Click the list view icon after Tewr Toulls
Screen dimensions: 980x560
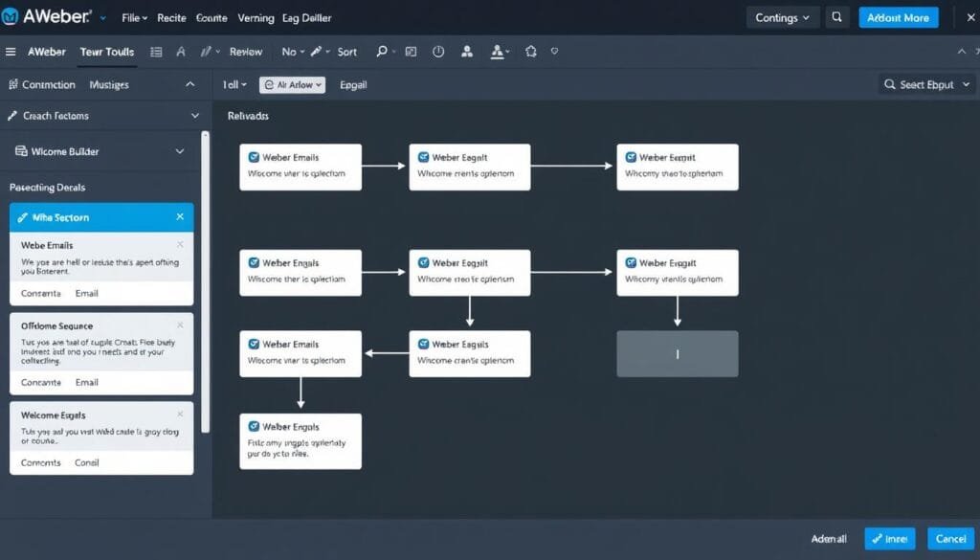pyautogui.click(x=156, y=52)
